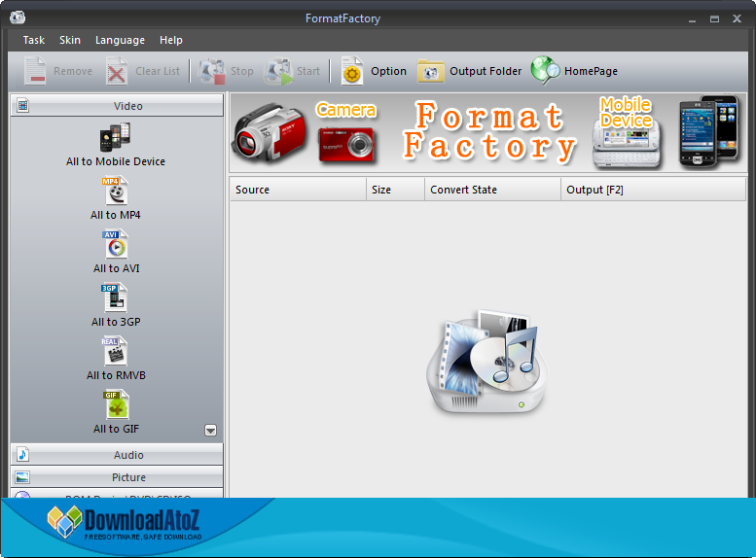756x558 pixels.
Task: Click the Remove label in the toolbar
Action: pos(73,71)
